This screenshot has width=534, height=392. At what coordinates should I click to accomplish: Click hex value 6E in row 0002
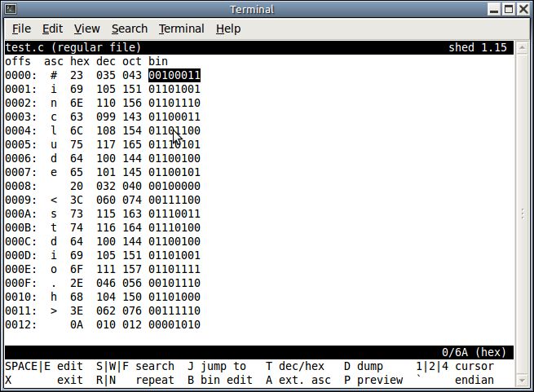tap(77, 103)
